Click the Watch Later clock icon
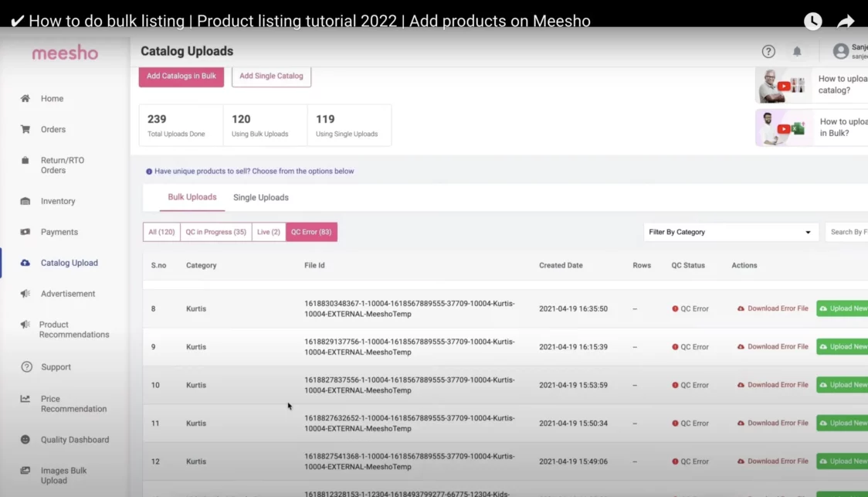The height and width of the screenshot is (497, 868). 812,21
